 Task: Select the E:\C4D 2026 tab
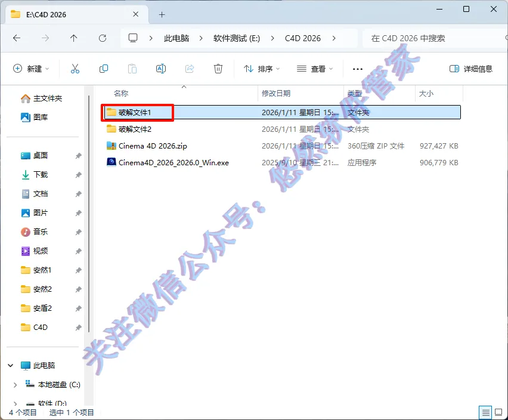[x=77, y=14]
